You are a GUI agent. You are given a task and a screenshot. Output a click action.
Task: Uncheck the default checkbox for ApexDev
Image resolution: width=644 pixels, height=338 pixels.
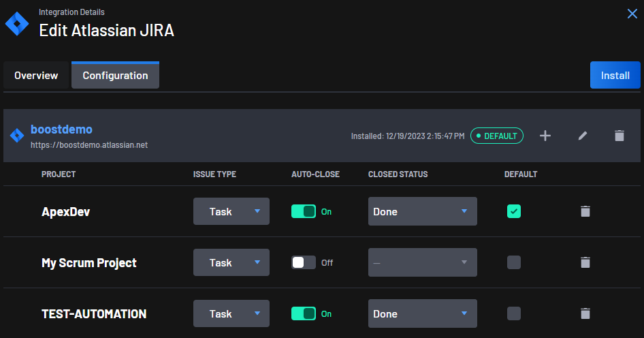tap(514, 211)
